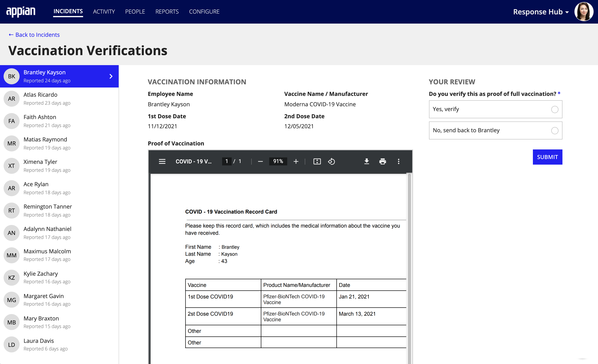This screenshot has height=364, width=598.
Task: Click the 1st dose date 11/12/2021
Action: pyautogui.click(x=162, y=126)
